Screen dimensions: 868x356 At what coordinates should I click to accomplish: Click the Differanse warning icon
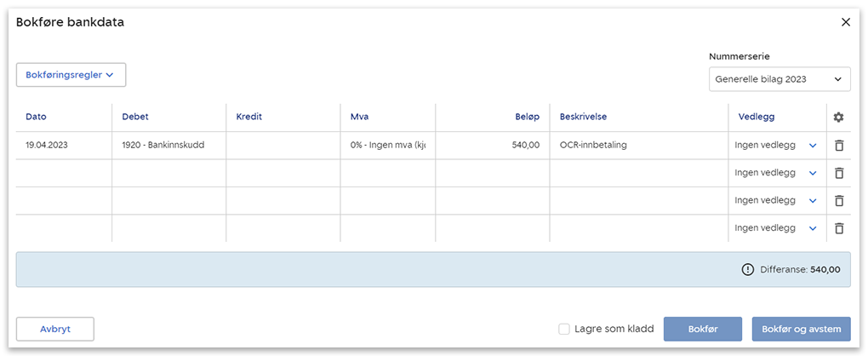tap(748, 269)
